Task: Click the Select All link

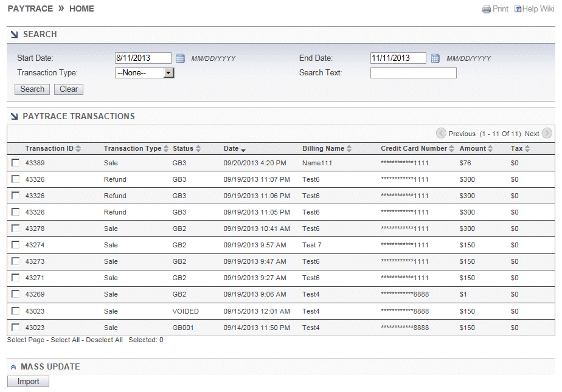Action: click(x=65, y=340)
